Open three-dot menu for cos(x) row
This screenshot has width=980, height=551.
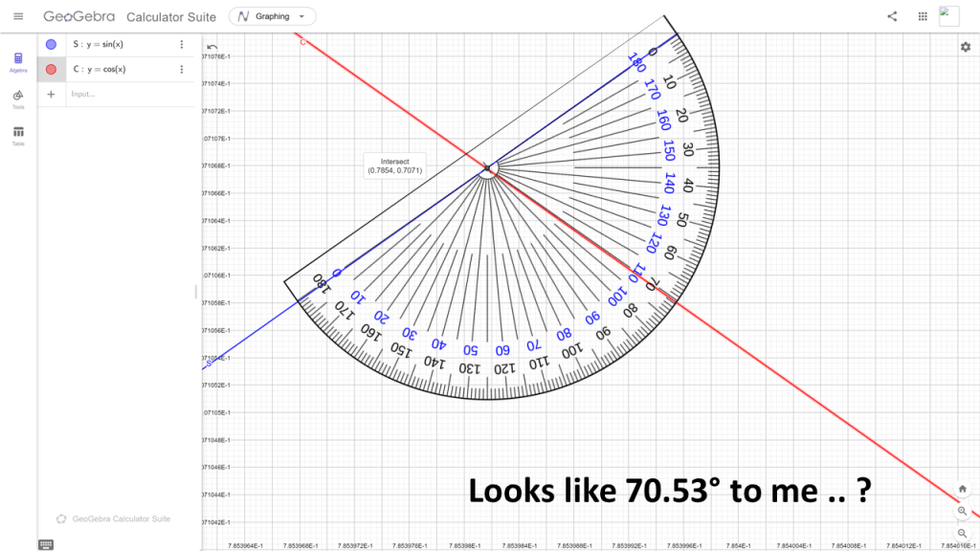[182, 69]
